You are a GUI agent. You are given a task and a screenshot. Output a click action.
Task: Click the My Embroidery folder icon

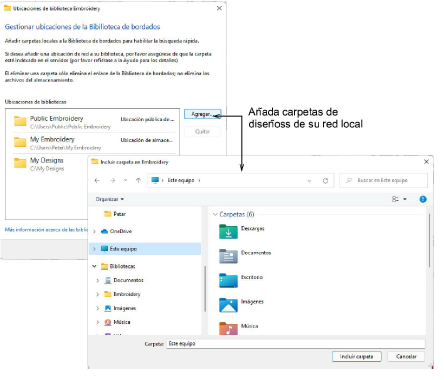(x=20, y=142)
